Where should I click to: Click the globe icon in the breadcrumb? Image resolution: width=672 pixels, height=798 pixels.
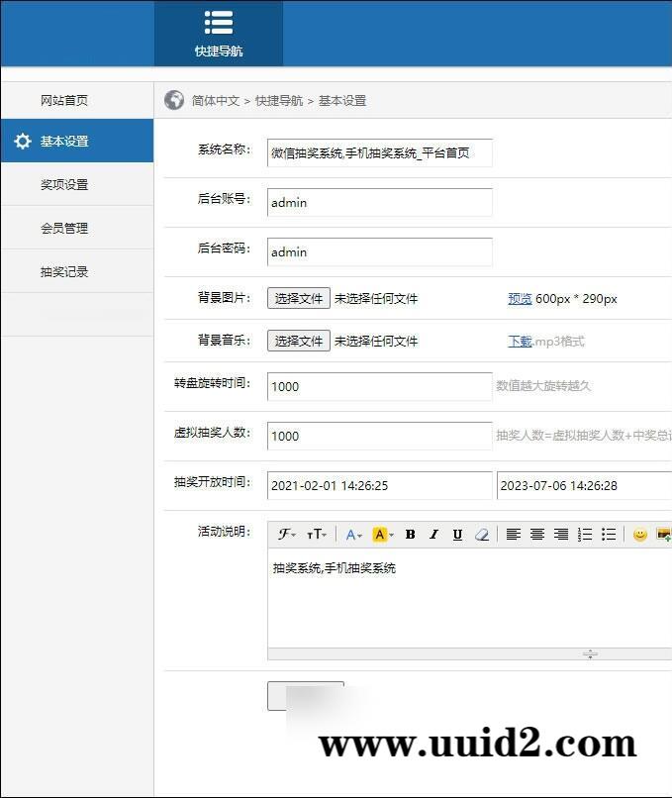[174, 100]
